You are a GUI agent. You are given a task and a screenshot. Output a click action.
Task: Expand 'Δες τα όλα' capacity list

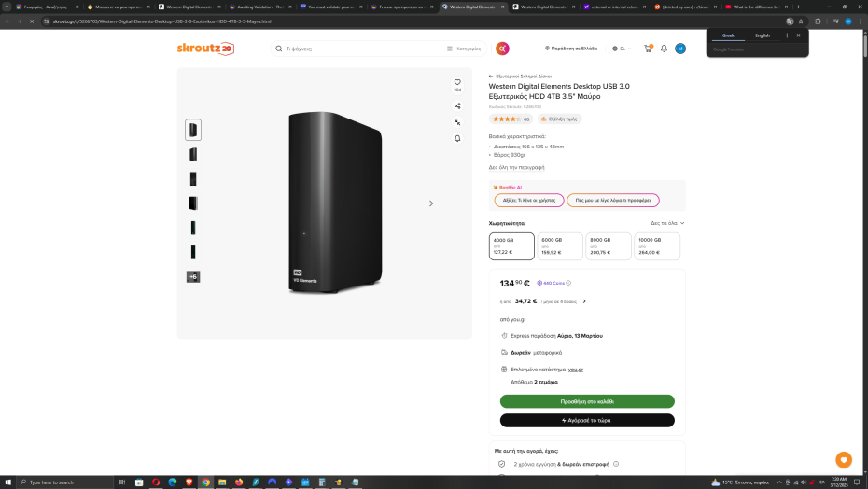667,223
